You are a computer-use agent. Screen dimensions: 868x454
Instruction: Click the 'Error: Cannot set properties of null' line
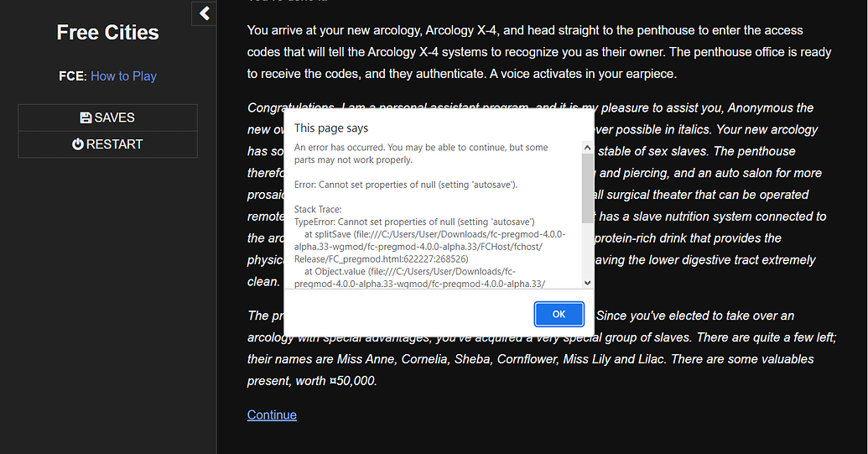point(406,185)
